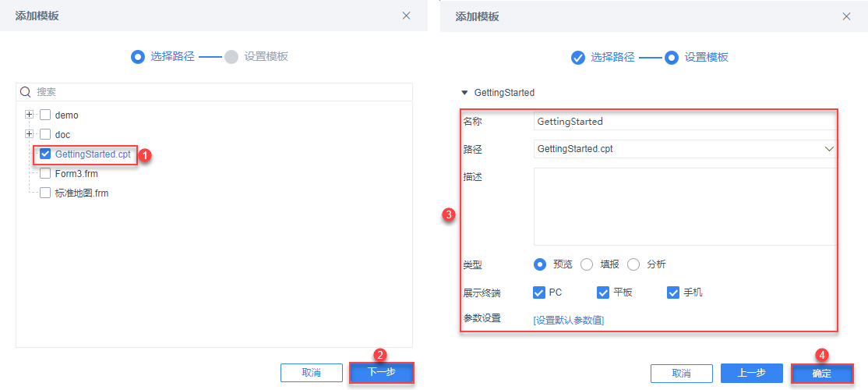Expand the demo folder tree node
868x390 pixels.
(x=30, y=115)
